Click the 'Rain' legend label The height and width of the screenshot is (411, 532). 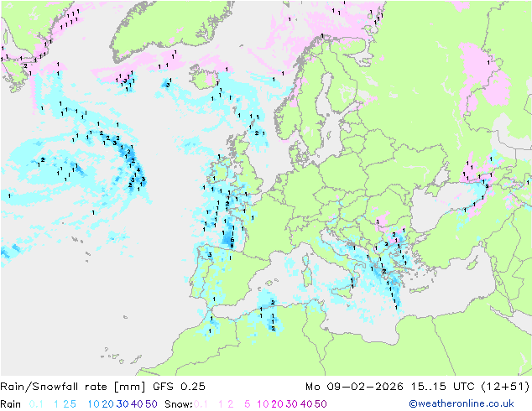(11, 404)
